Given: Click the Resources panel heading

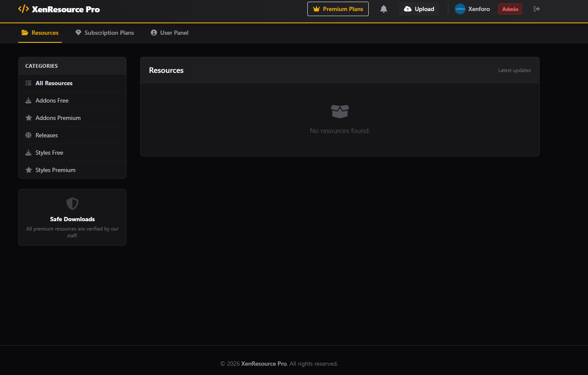Looking at the screenshot, I should coord(166,70).
